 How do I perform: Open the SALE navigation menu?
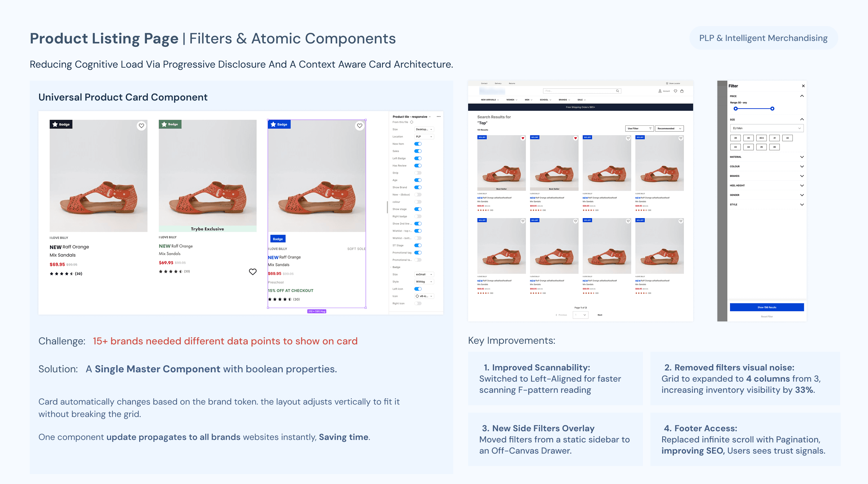581,100
